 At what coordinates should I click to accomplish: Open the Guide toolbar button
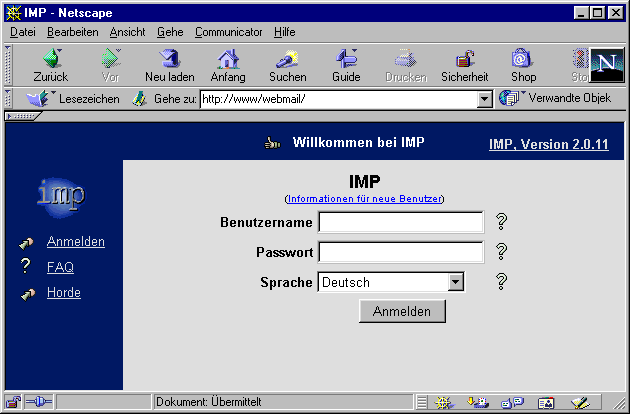coord(346,65)
